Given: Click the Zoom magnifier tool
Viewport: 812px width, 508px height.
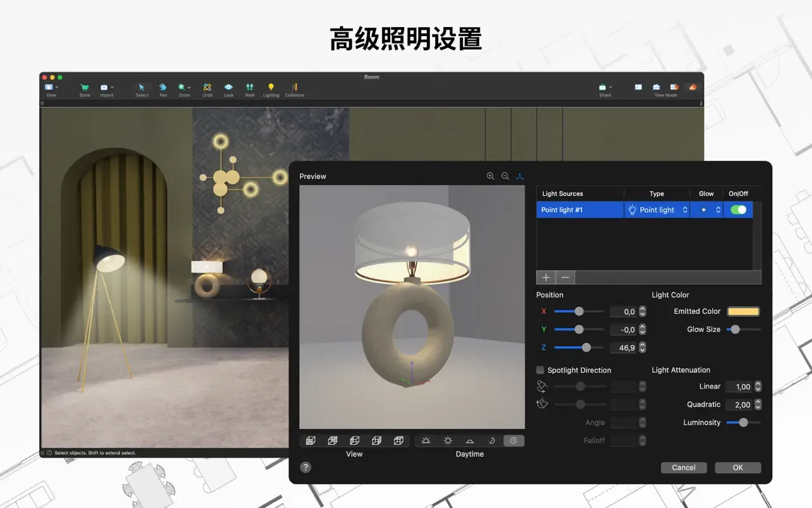Looking at the screenshot, I should [182, 87].
